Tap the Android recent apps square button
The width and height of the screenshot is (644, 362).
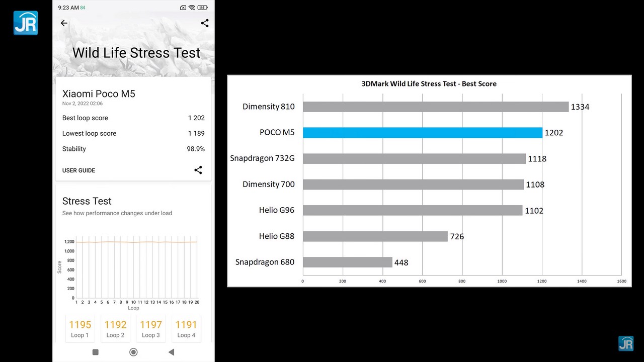point(96,352)
